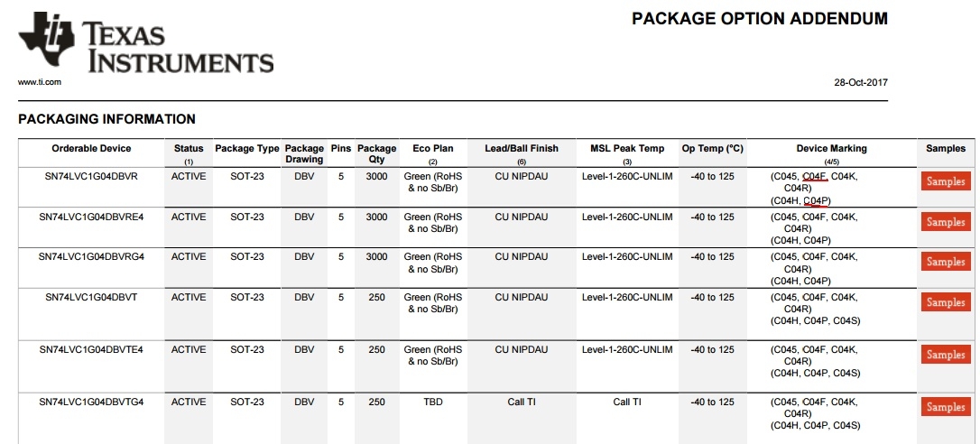The height and width of the screenshot is (444, 980).
Task: Click the Lead/Ball Finish column header
Action: tap(522, 149)
